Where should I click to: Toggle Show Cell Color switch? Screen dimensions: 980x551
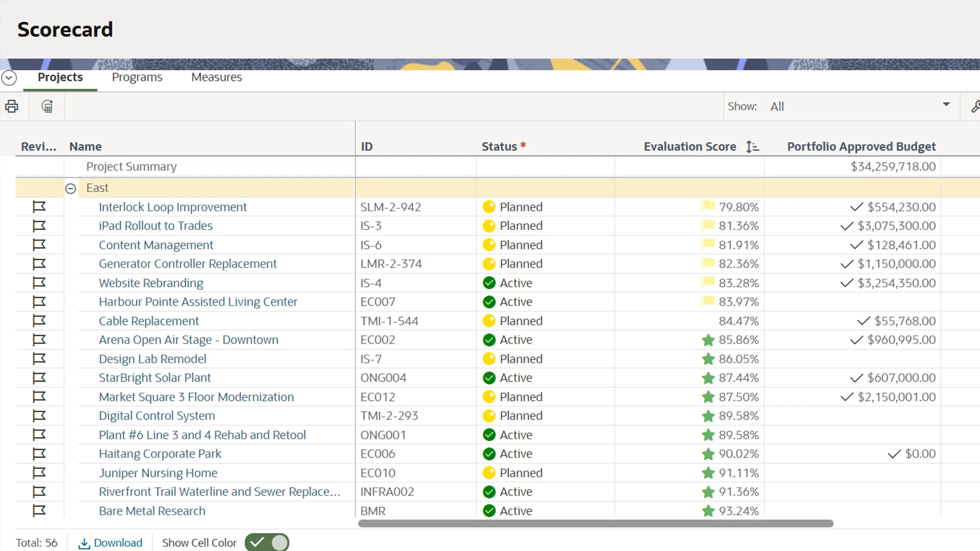coord(267,542)
